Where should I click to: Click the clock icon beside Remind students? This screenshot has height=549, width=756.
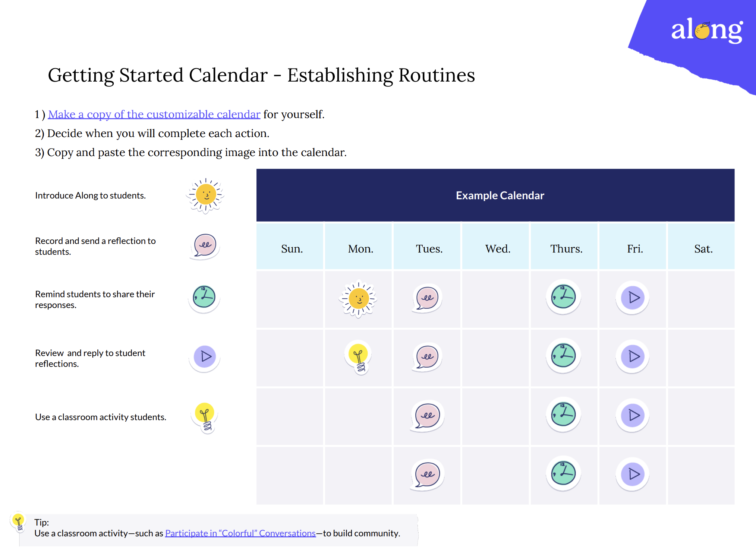click(x=204, y=298)
